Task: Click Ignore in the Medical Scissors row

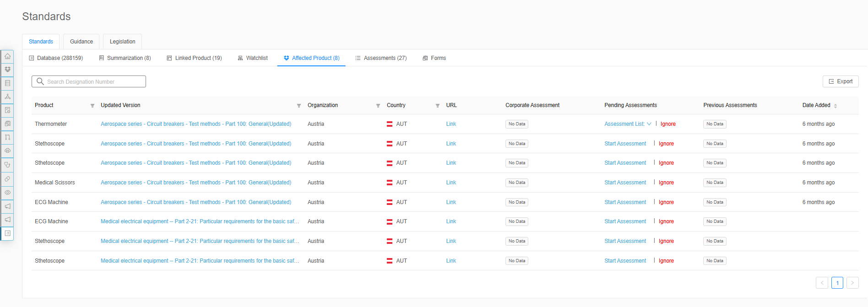Action: coord(666,183)
